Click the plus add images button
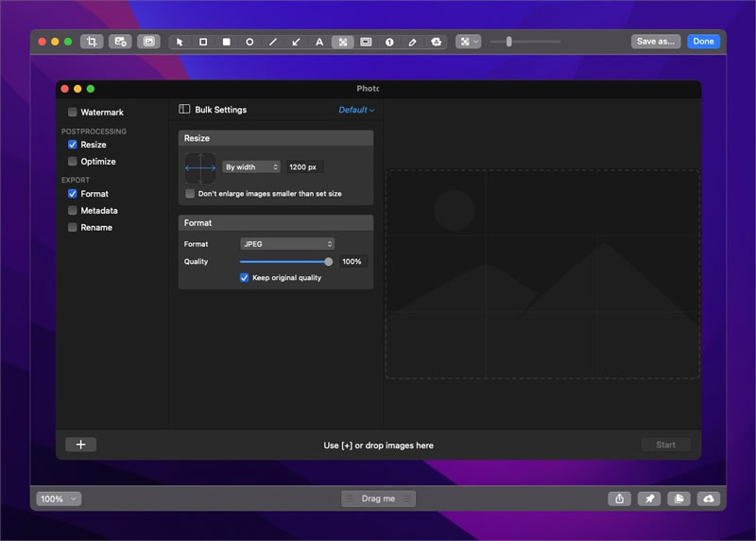The height and width of the screenshot is (541, 756). point(80,445)
